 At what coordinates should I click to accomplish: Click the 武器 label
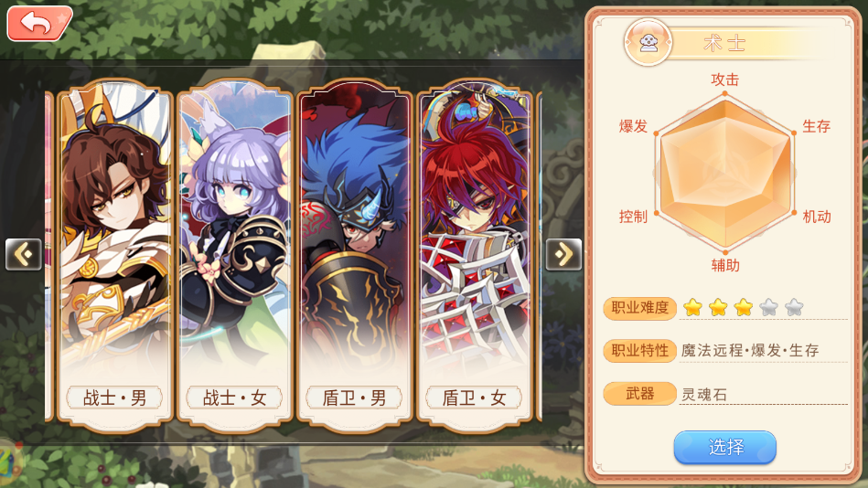tap(640, 393)
